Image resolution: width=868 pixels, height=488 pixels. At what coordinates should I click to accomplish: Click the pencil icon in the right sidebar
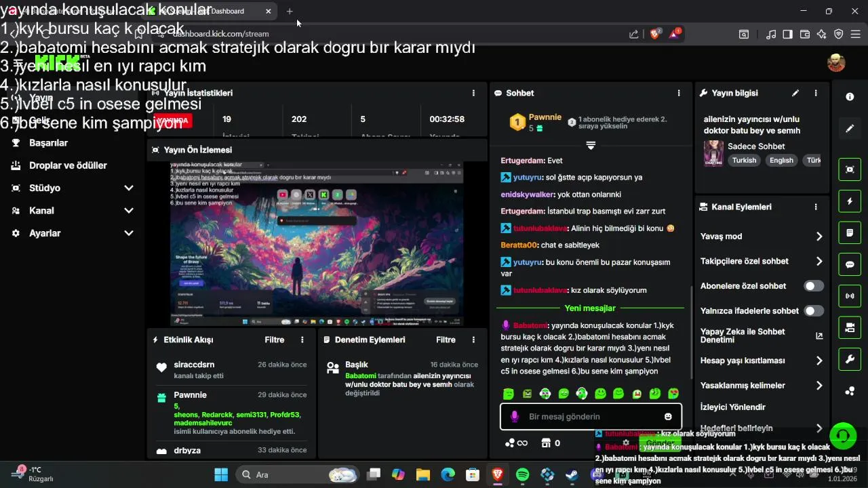click(x=850, y=128)
